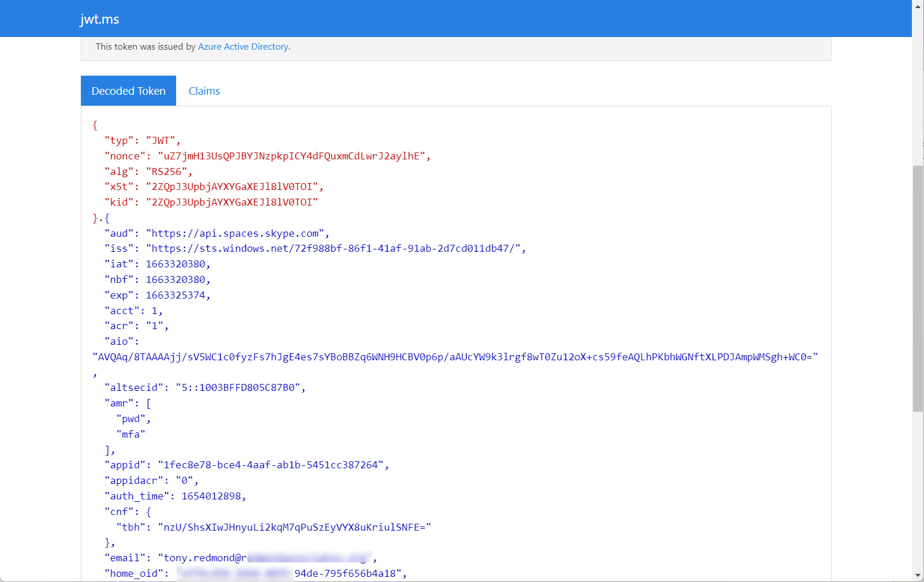Select the "aud" claim value api.spaces.skype.com

pyautogui.click(x=236, y=233)
